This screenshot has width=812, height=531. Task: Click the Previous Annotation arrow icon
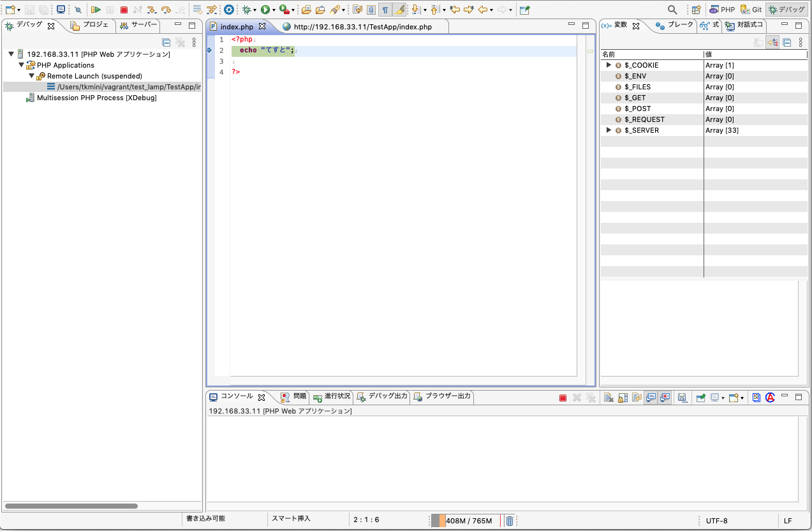435,10
